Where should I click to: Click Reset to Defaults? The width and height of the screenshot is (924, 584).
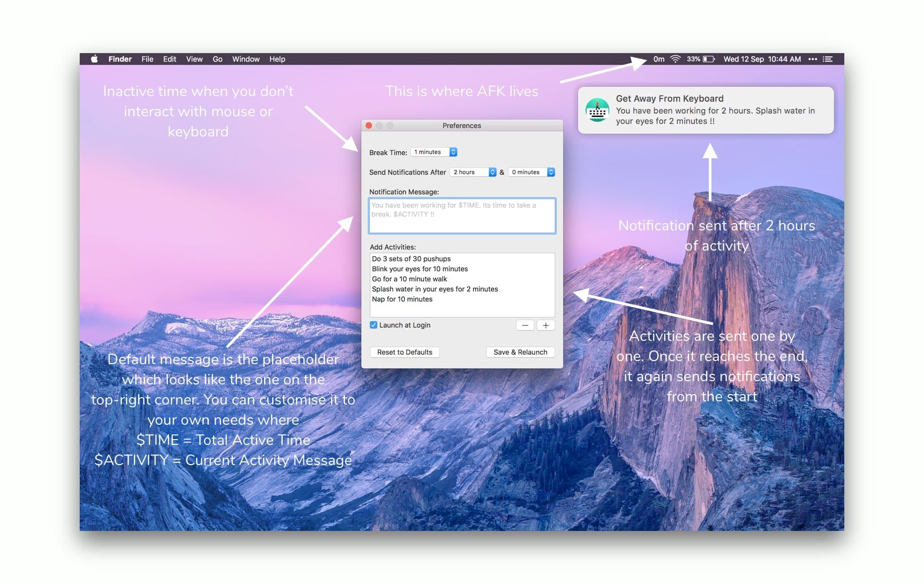point(404,352)
